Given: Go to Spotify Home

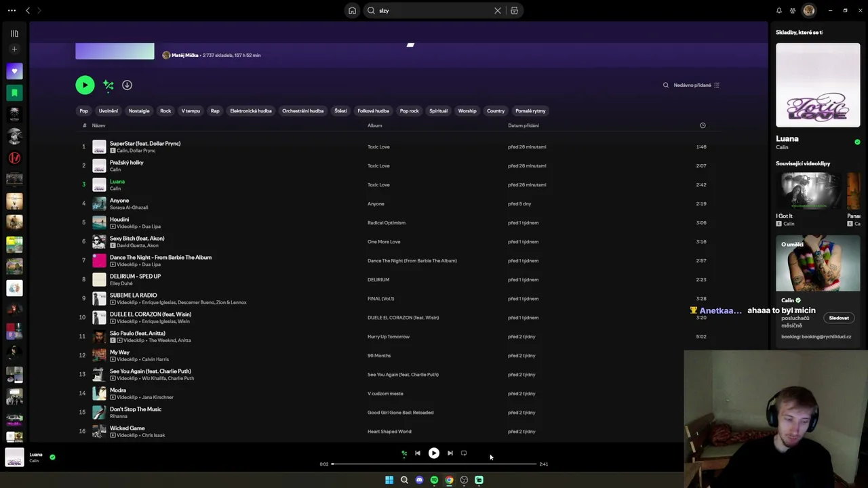Looking at the screenshot, I should [x=352, y=11].
